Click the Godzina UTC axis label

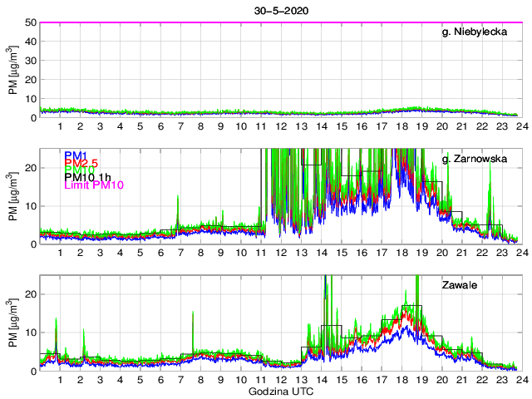click(280, 391)
